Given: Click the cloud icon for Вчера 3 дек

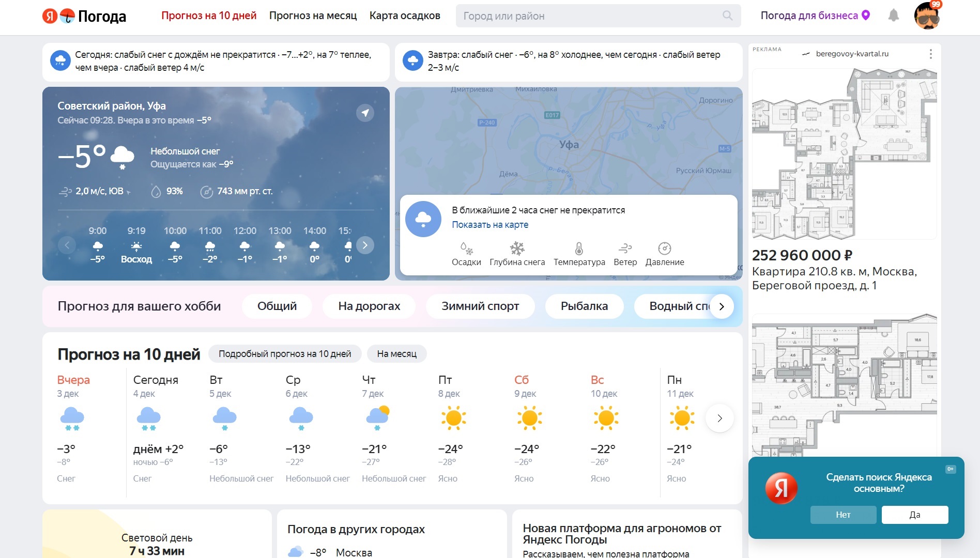Looking at the screenshot, I should [72, 419].
